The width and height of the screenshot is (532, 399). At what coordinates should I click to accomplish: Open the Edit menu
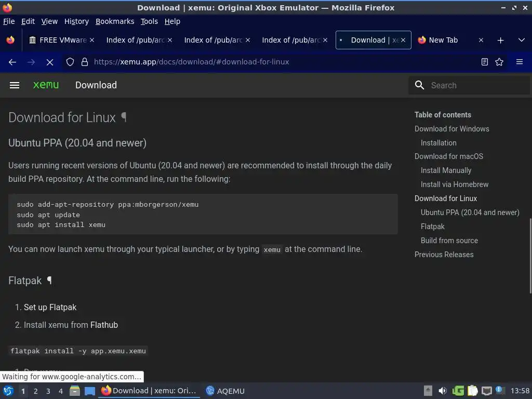(28, 21)
